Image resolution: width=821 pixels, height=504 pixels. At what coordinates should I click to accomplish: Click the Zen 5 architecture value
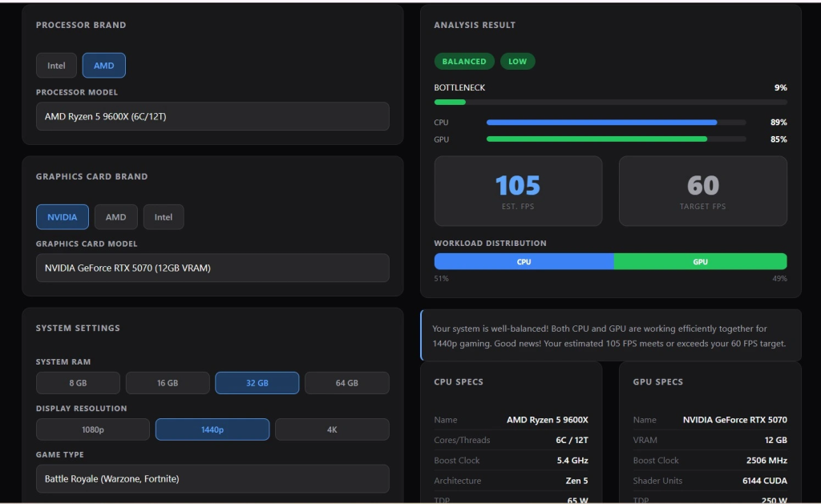[x=577, y=481]
